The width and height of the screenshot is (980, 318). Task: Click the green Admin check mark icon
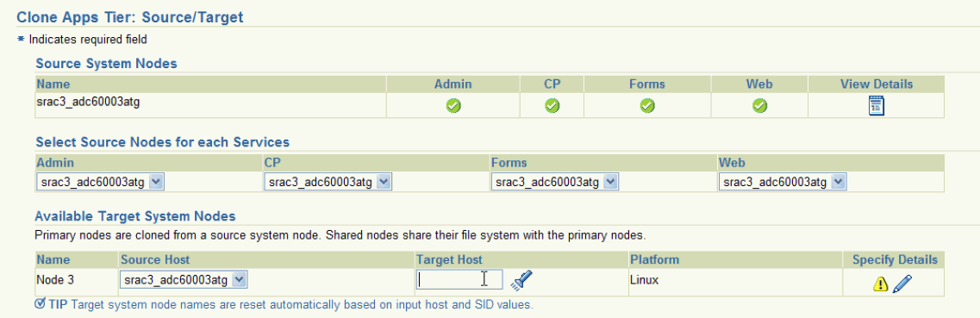(453, 106)
